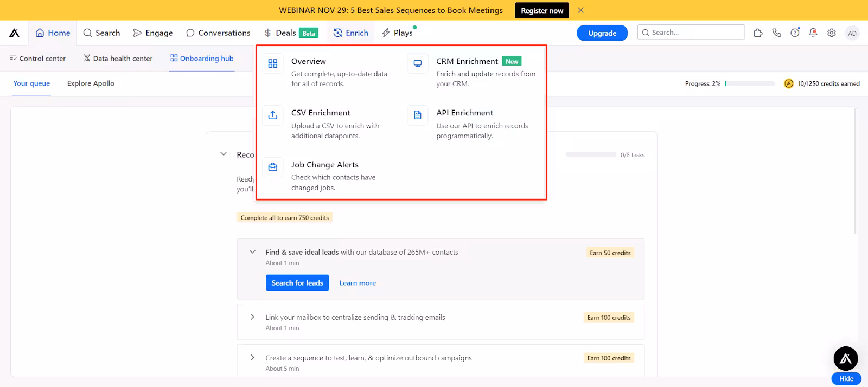Click the AD user avatar
The height and width of the screenshot is (387, 868).
click(x=852, y=33)
